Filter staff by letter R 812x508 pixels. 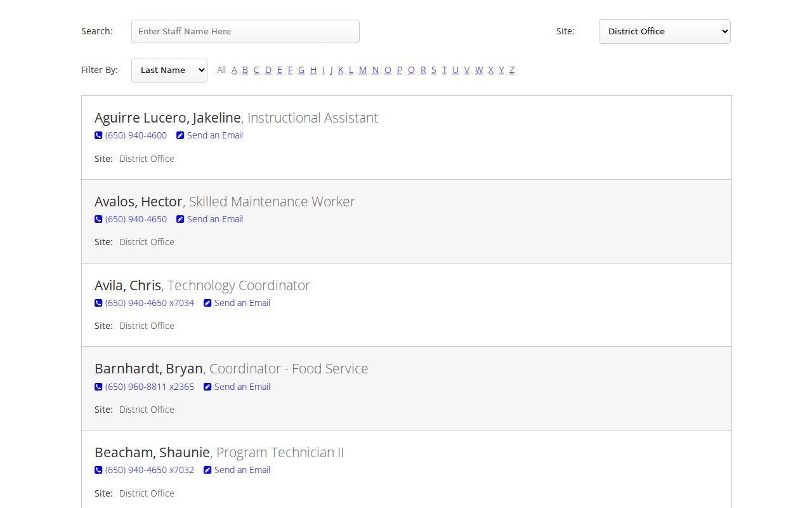point(423,70)
